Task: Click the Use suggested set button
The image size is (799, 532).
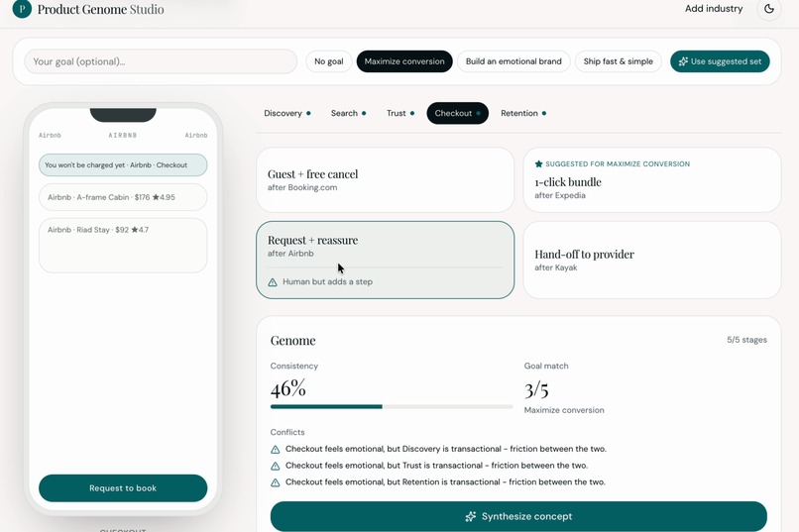Action: click(720, 61)
